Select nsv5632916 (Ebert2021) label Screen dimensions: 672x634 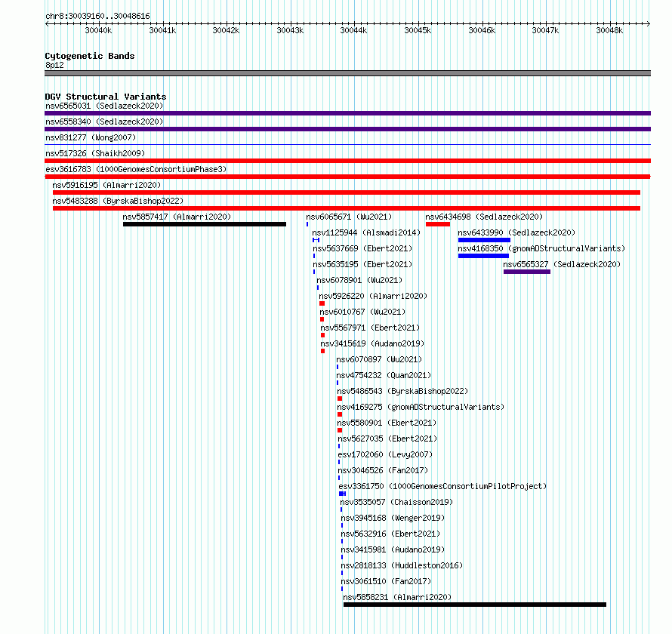pos(390,534)
